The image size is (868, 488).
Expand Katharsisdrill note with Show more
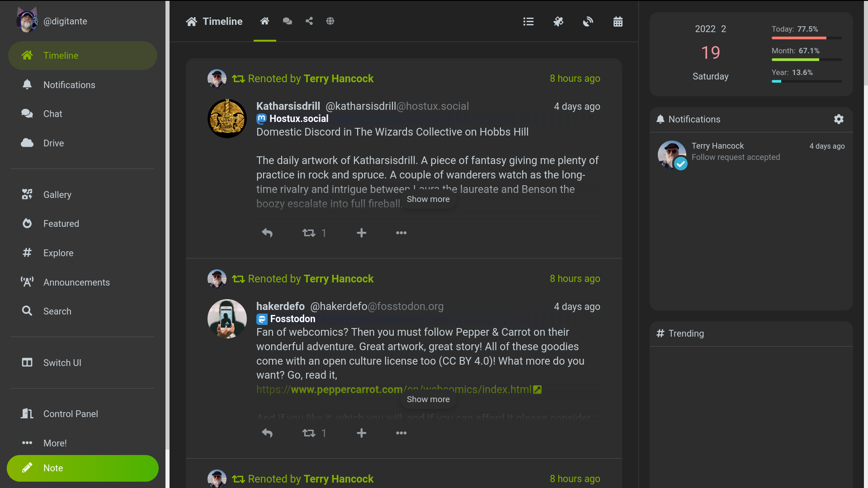click(428, 199)
